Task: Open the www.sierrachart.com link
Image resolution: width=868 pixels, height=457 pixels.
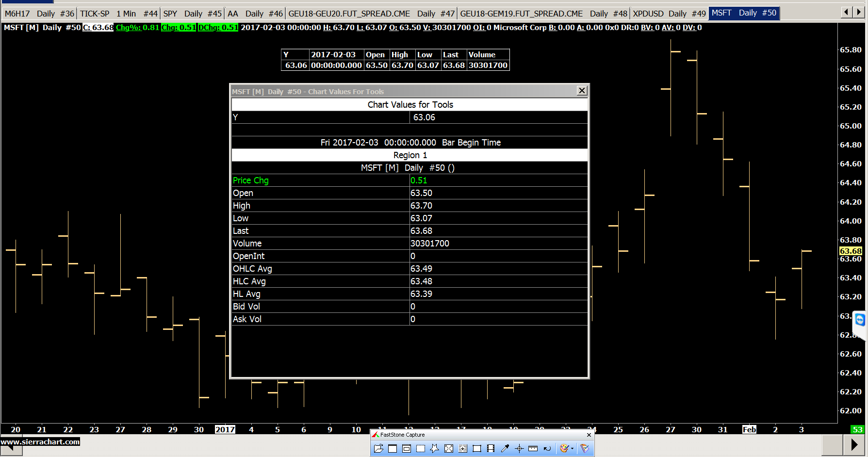Action: (40, 442)
